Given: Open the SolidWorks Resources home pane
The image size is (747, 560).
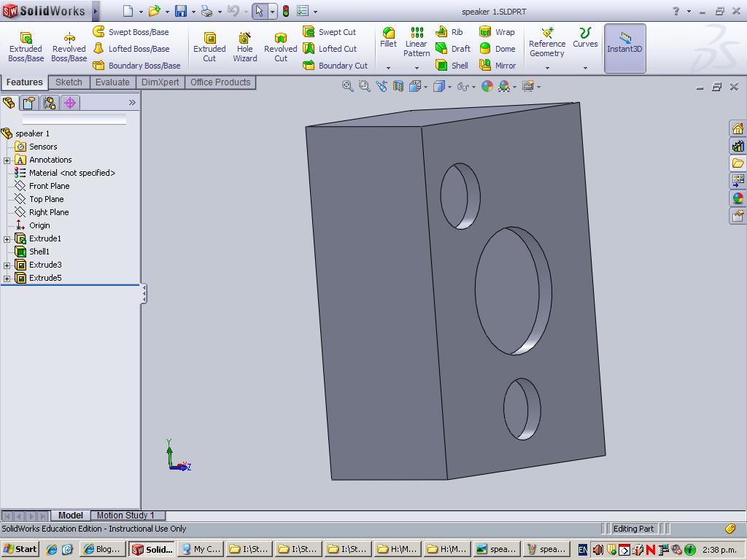Looking at the screenshot, I should click(738, 128).
